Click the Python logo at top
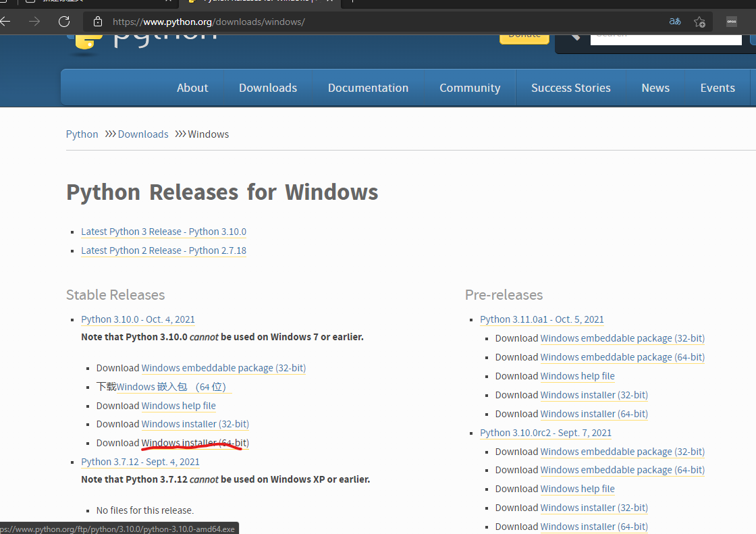 coord(142,41)
